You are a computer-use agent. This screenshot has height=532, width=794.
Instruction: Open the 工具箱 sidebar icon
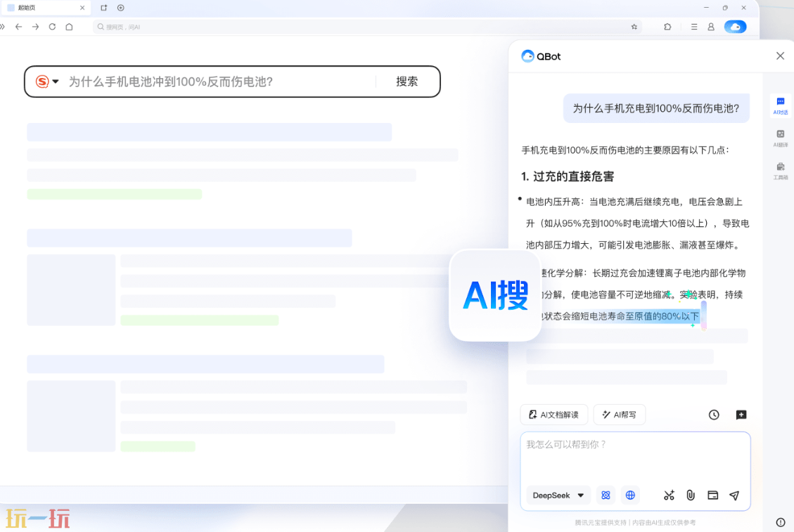pos(781,170)
